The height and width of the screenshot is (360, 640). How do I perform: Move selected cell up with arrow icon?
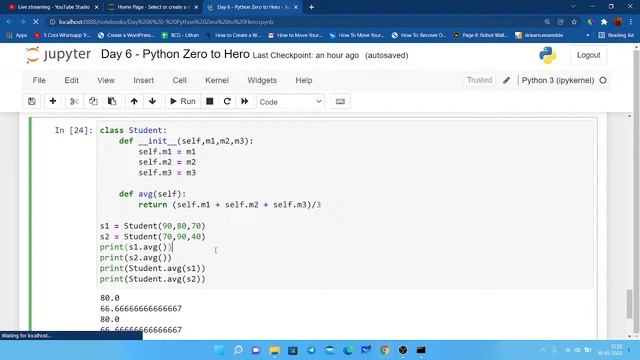tap(134, 101)
